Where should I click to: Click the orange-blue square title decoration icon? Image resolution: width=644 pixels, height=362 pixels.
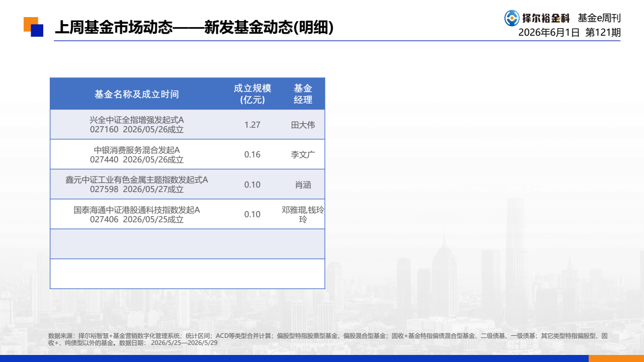34,27
